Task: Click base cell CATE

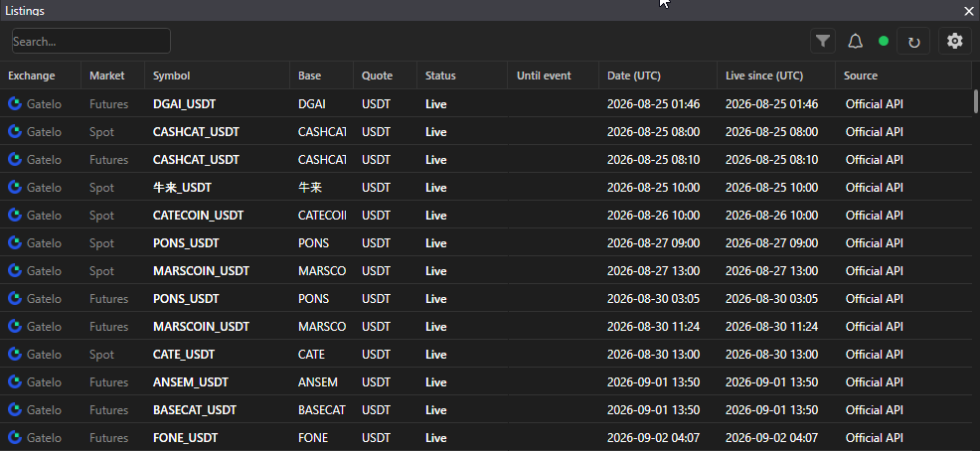Action: (x=311, y=355)
